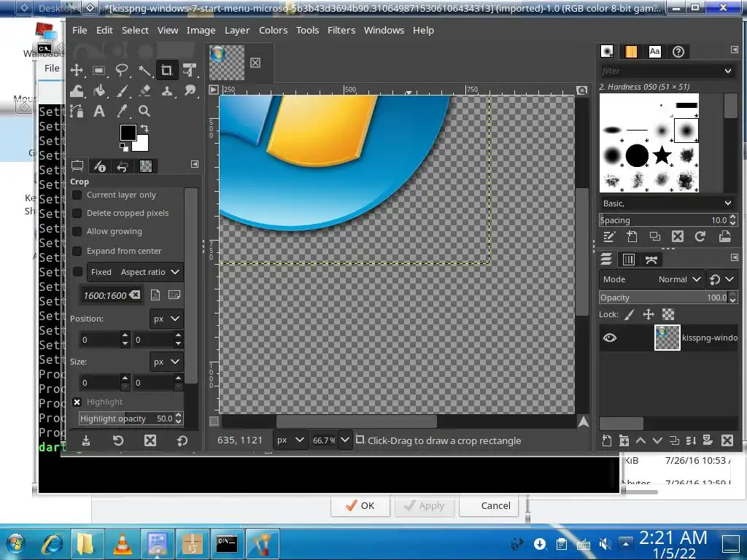Screen dimensions: 747x560
Task: Set aspect ratio to landscape orientation
Action: pos(174,295)
